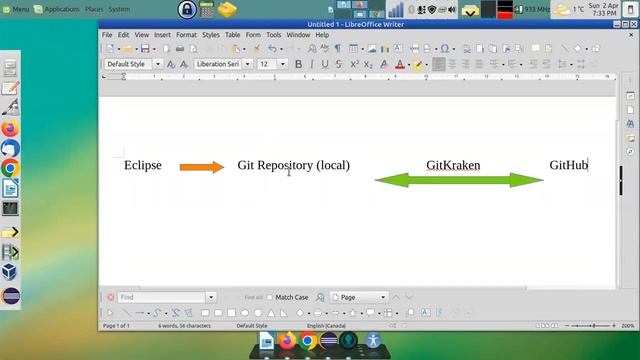Select the Isosceles Triangle drawing tool
The height and width of the screenshot is (360, 640).
[x=271, y=313]
